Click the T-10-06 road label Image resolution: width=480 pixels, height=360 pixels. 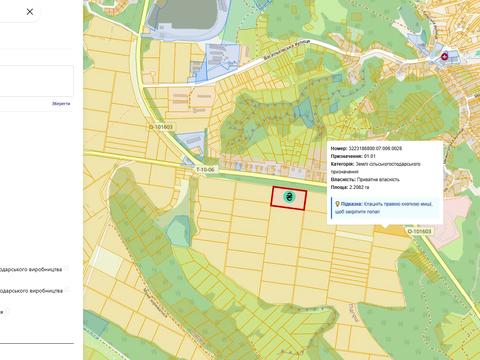pos(205,170)
